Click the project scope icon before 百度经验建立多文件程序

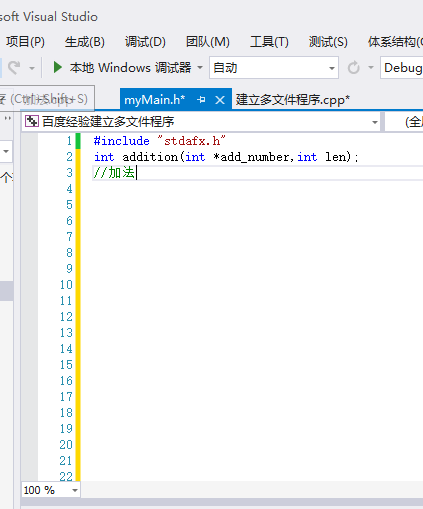(x=32, y=121)
